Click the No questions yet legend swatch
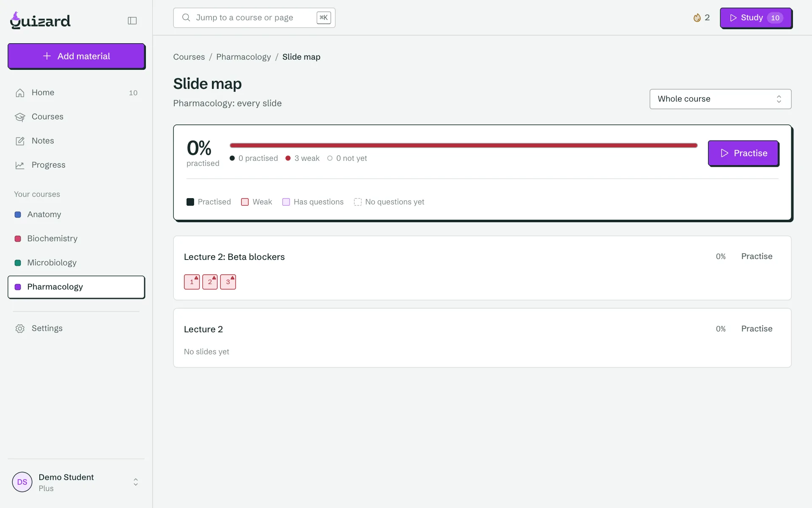Screen dimensions: 812x508 [x=358, y=202]
